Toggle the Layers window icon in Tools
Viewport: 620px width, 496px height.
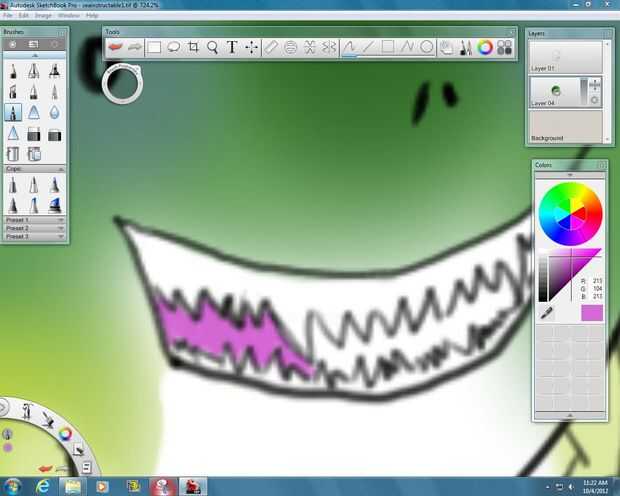(446, 47)
